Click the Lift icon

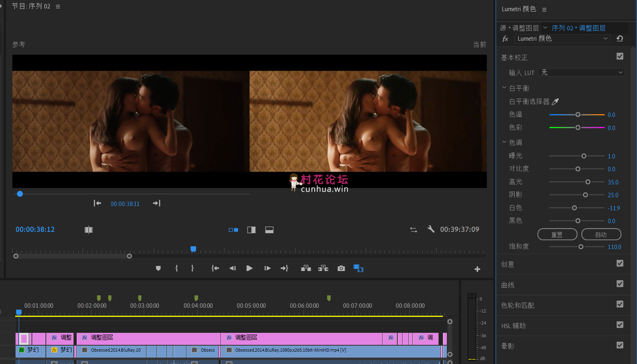306,269
